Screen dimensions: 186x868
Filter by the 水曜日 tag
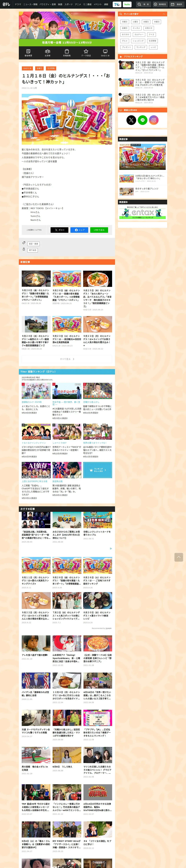point(146,22)
